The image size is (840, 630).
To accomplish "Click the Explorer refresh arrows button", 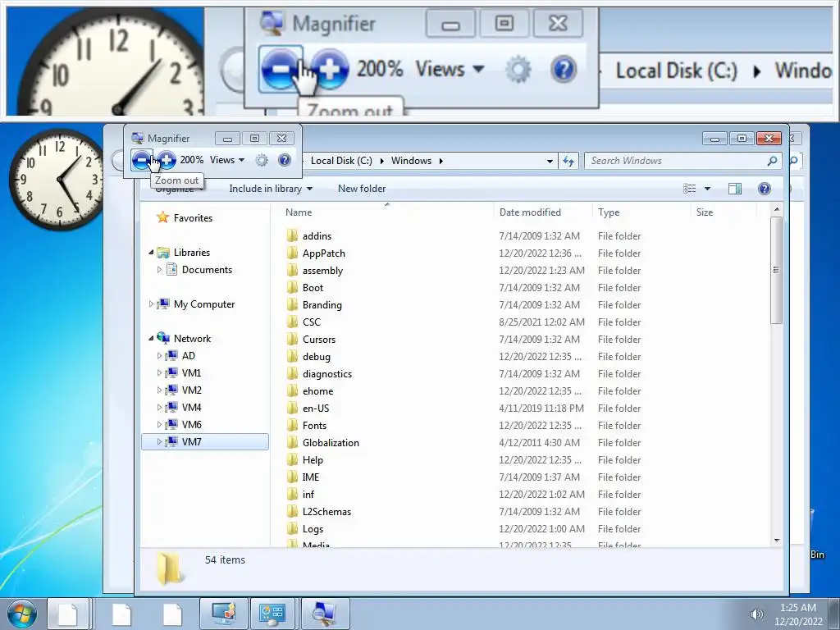I will [568, 161].
